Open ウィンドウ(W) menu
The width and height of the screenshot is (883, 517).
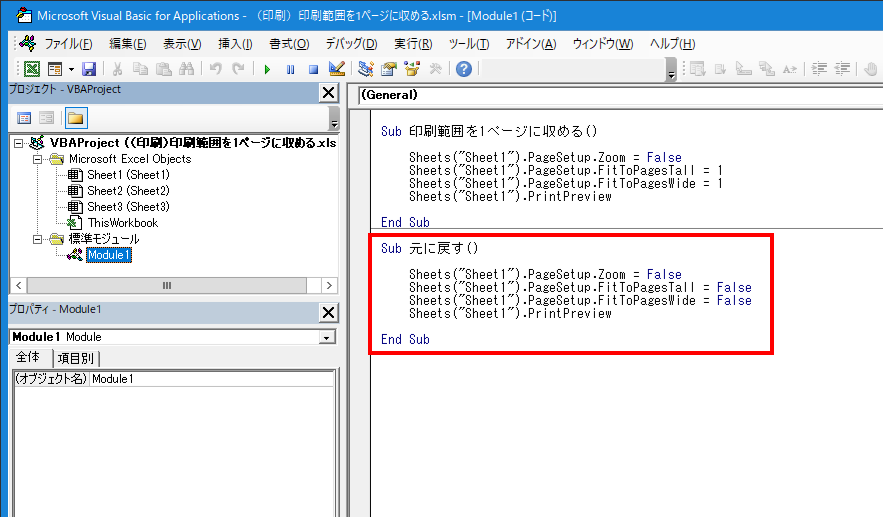point(603,43)
